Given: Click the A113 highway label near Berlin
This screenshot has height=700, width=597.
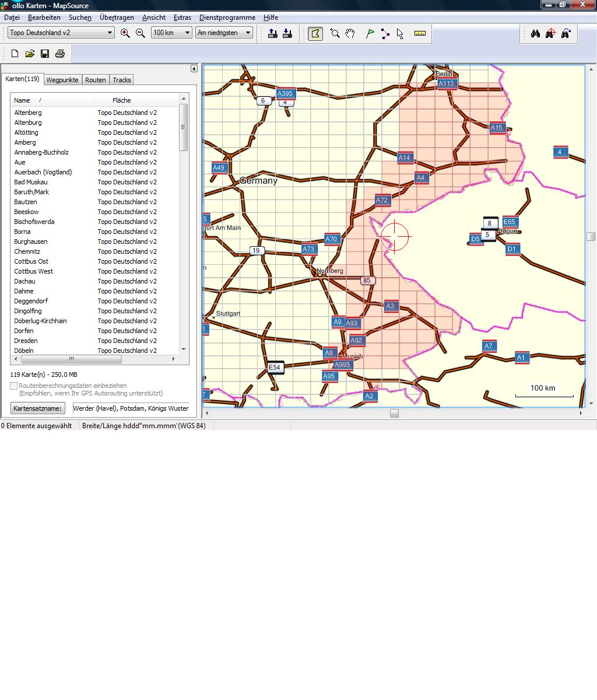Looking at the screenshot, I should pyautogui.click(x=446, y=83).
